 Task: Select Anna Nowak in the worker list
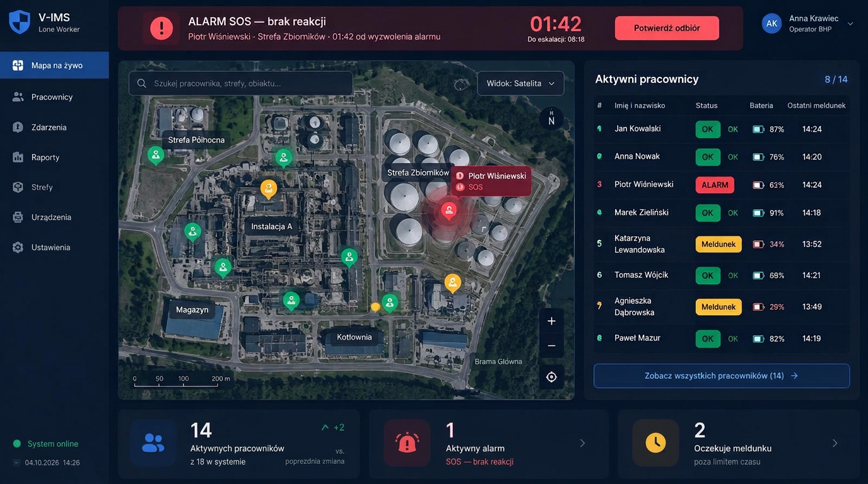pos(637,156)
